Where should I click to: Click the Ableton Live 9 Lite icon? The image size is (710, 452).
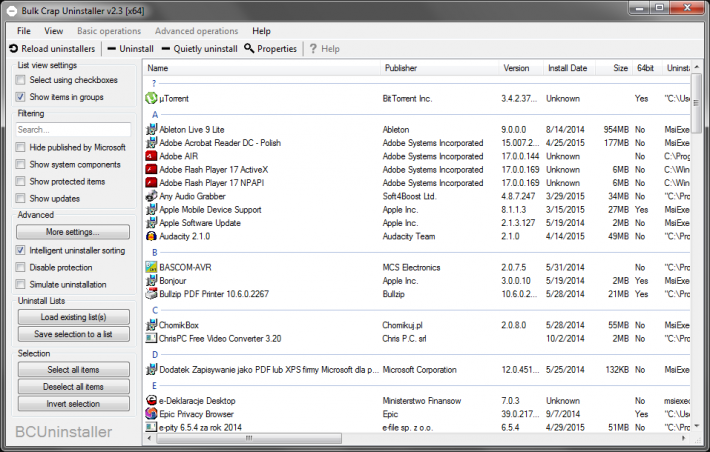[x=151, y=130]
